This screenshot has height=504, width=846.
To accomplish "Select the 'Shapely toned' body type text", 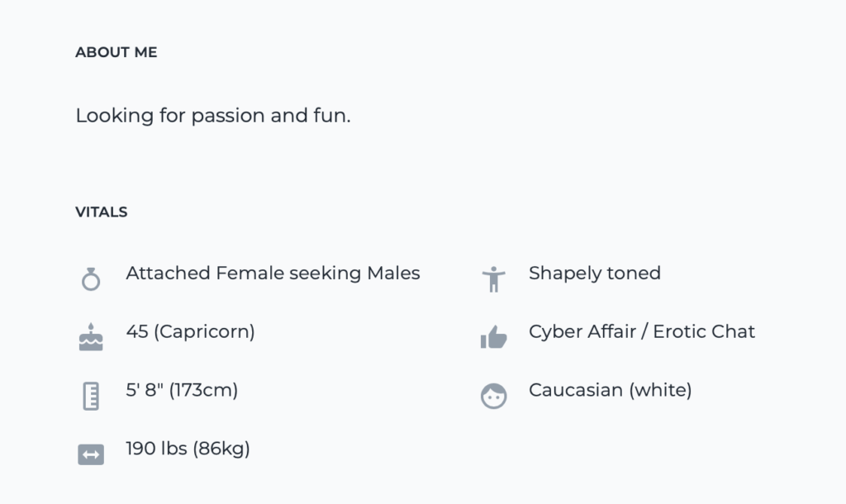I will click(594, 273).
